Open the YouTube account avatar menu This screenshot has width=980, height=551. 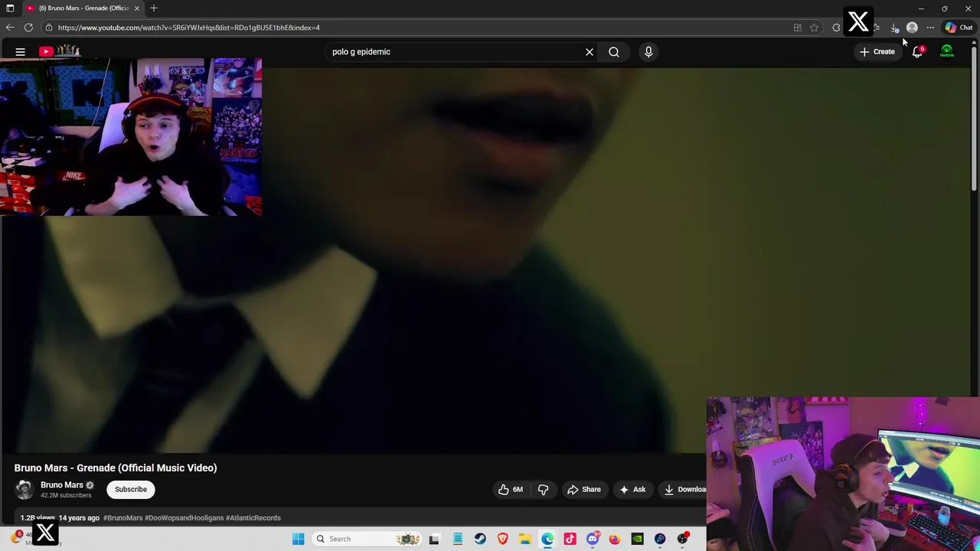pos(947,52)
